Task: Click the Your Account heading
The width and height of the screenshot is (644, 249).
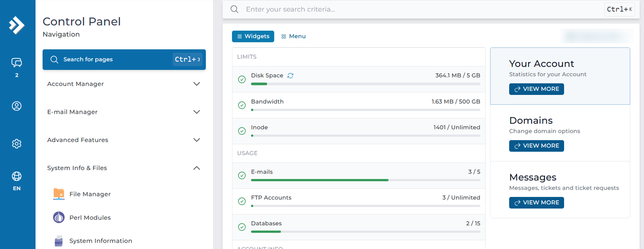Action: pos(542,64)
